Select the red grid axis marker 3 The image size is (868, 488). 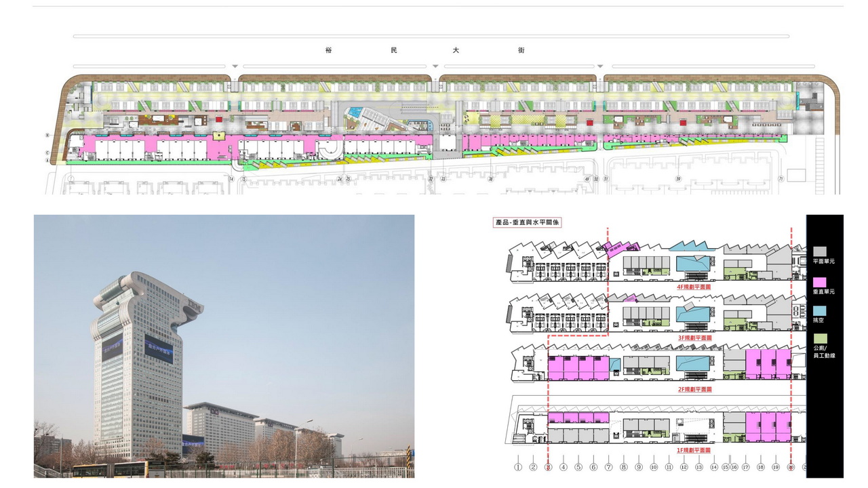548,467
